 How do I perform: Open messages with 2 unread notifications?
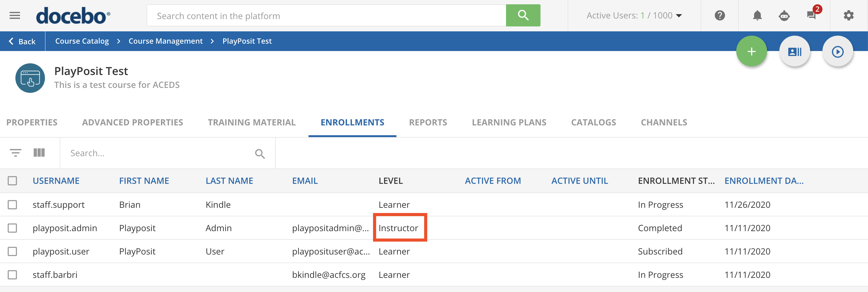coord(812,15)
